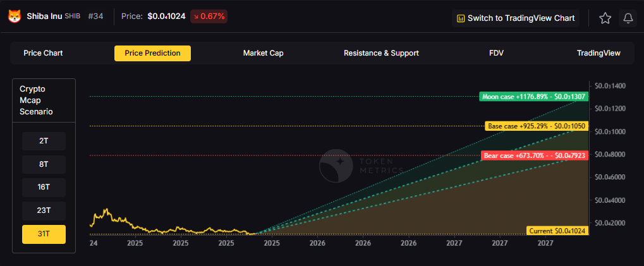This screenshot has height=266, width=644.
Task: Click the Crypto Mcap Scenario heading
Action: (36, 100)
